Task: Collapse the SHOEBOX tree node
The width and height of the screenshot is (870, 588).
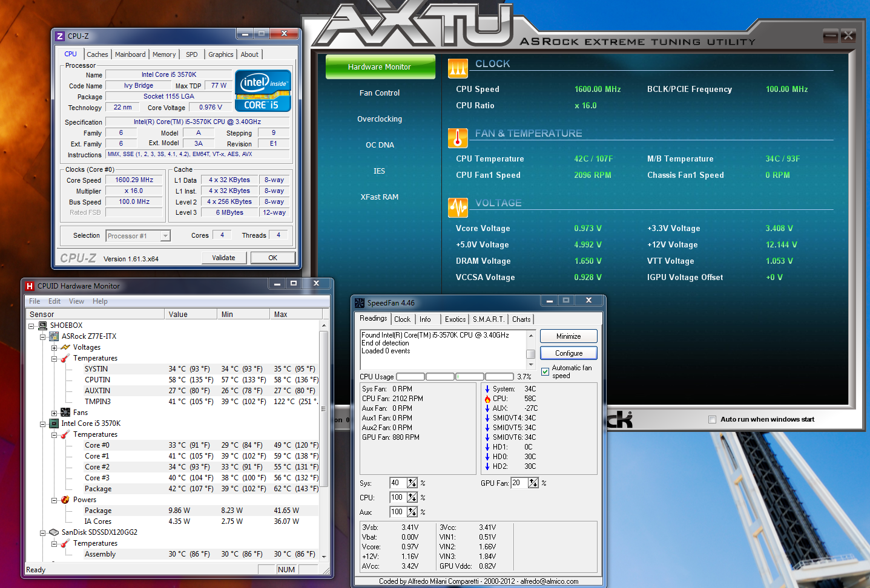Action: 31,325
